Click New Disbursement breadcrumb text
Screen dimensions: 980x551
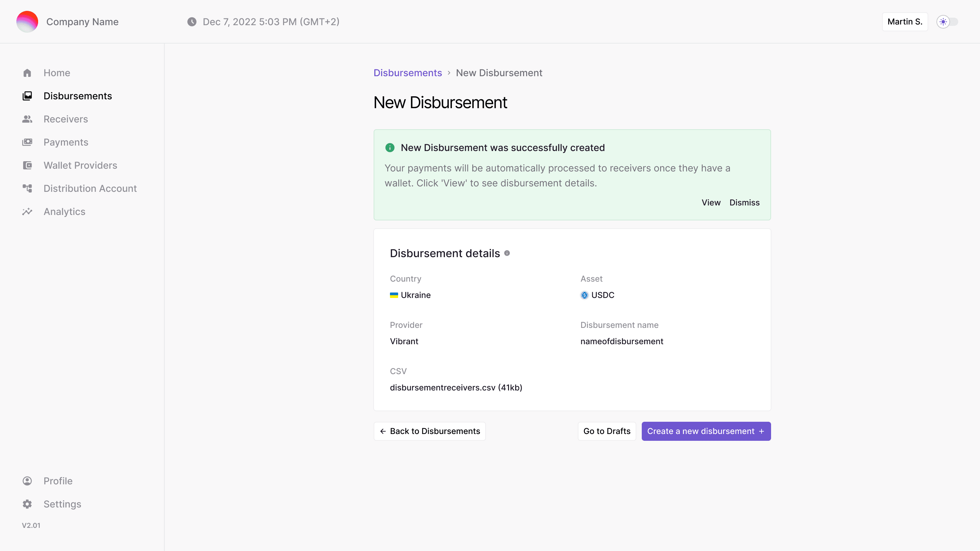click(499, 73)
